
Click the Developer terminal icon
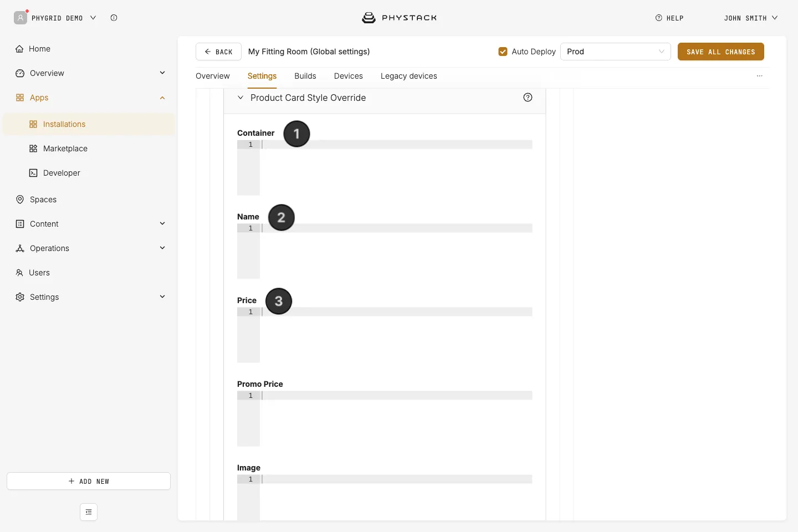pyautogui.click(x=33, y=173)
